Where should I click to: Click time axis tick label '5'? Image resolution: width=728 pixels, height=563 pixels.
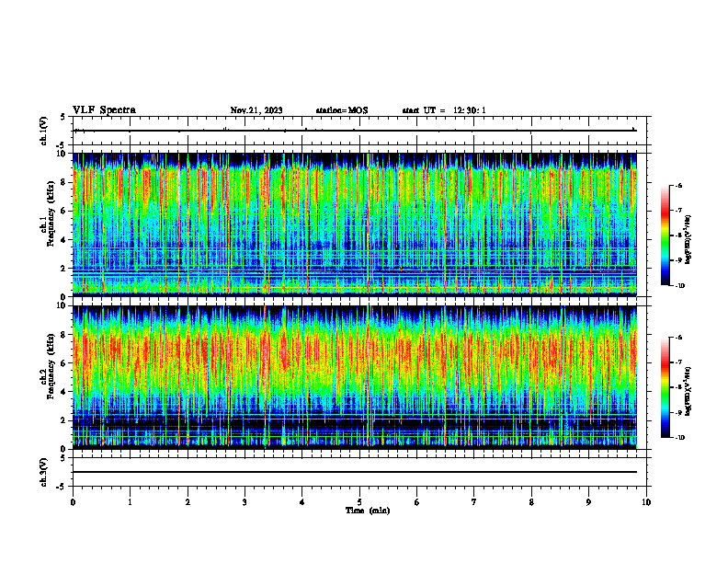[x=359, y=502]
